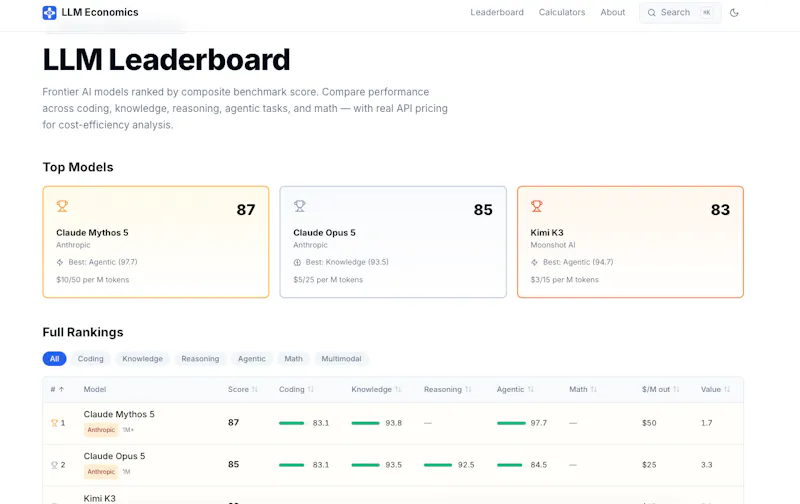Click "$3/15 per M tokens" text
Screen dimensions: 800x504
(564, 280)
